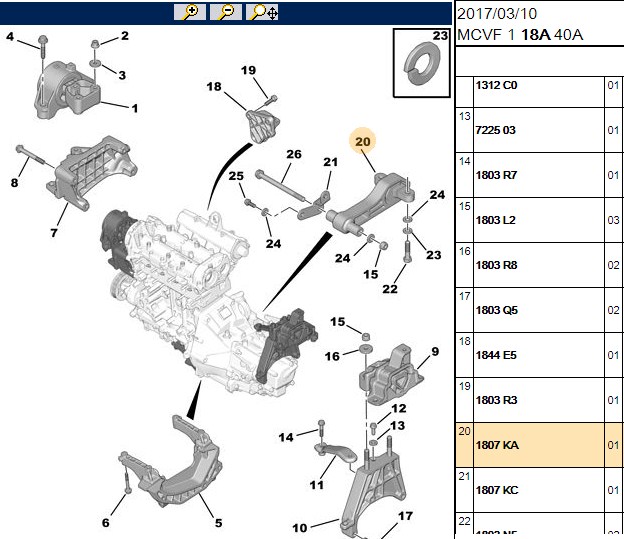Click the date 2017/03/10 header
Image resolution: width=624 pixels, height=539 pixels.
(x=497, y=14)
